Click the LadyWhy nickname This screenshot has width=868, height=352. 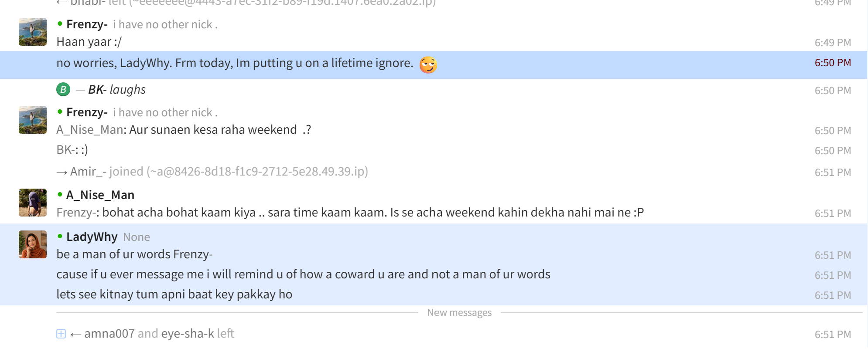click(92, 237)
